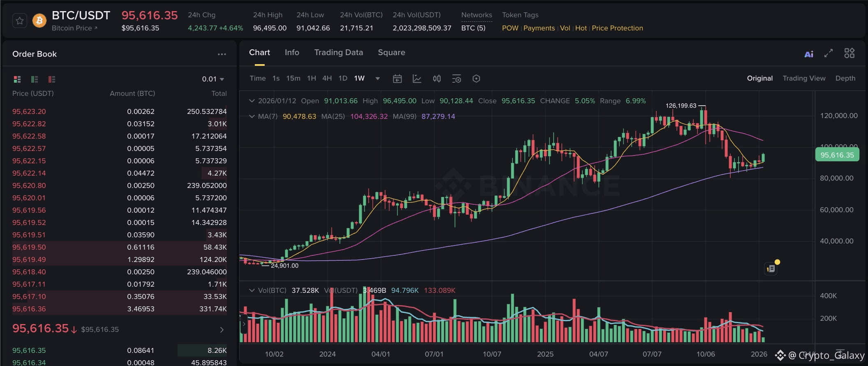Collapse the MA indicator row chevron
This screenshot has height=366, width=868.
(x=252, y=116)
